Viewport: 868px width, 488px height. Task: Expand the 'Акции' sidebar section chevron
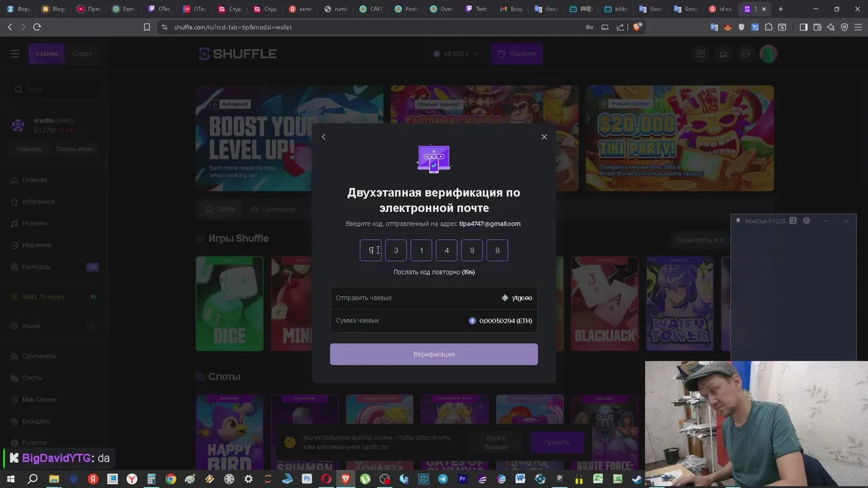tap(92, 326)
